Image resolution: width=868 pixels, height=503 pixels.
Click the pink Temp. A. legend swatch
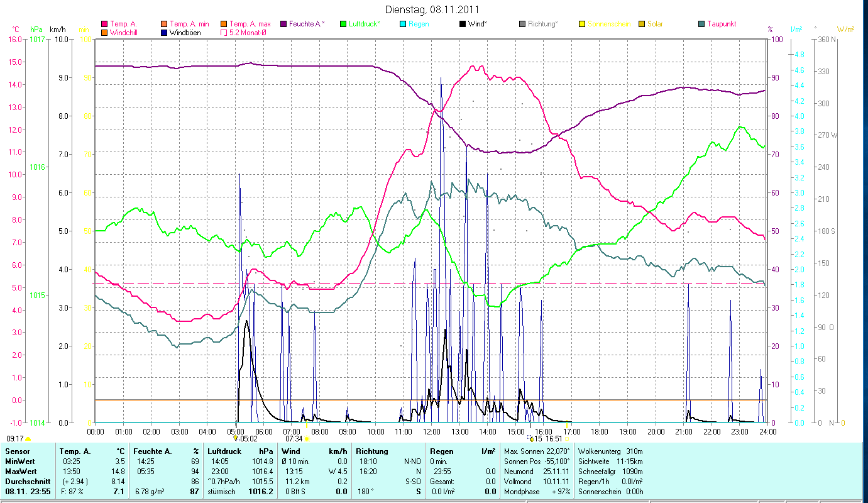point(104,24)
